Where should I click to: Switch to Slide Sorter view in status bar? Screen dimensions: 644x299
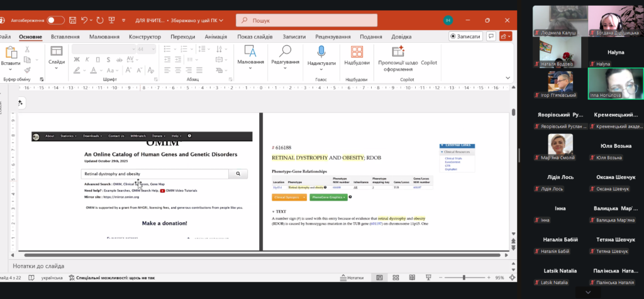coord(394,278)
